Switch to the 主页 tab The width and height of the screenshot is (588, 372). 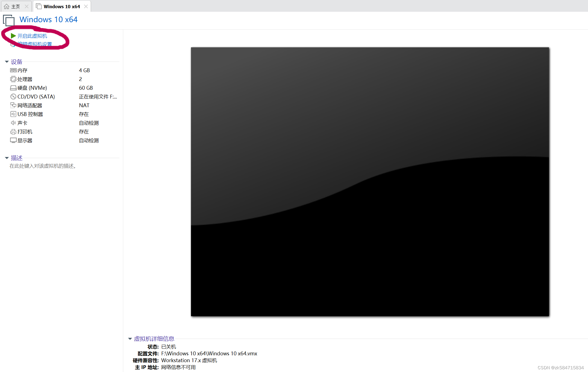(16, 6)
